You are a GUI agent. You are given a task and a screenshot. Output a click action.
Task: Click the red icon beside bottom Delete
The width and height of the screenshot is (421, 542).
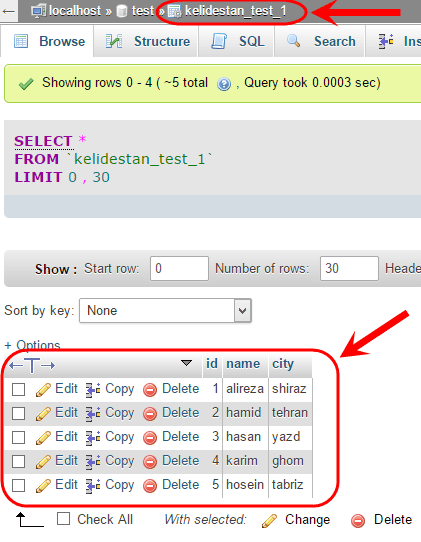358,521
